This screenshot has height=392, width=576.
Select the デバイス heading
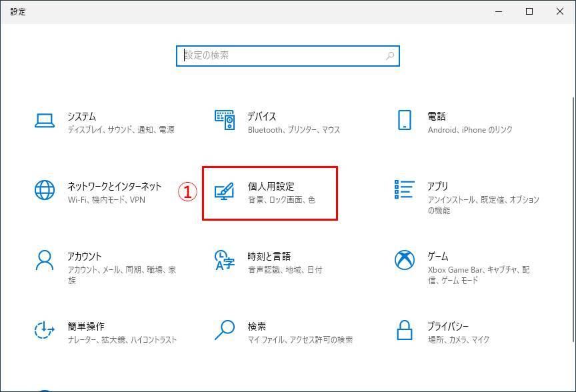261,117
